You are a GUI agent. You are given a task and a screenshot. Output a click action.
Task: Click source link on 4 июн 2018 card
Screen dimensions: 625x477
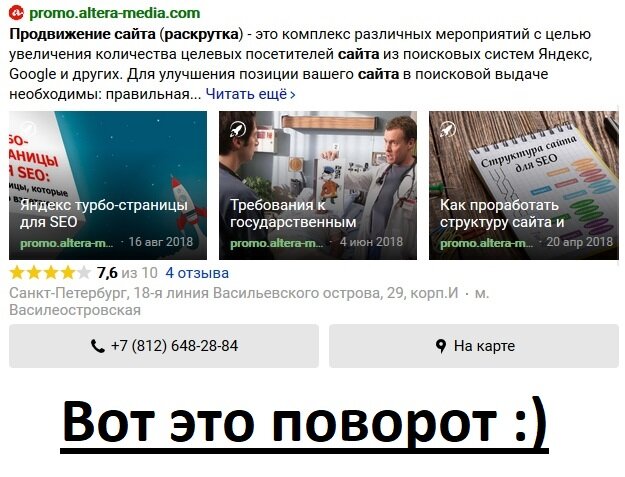point(277,243)
